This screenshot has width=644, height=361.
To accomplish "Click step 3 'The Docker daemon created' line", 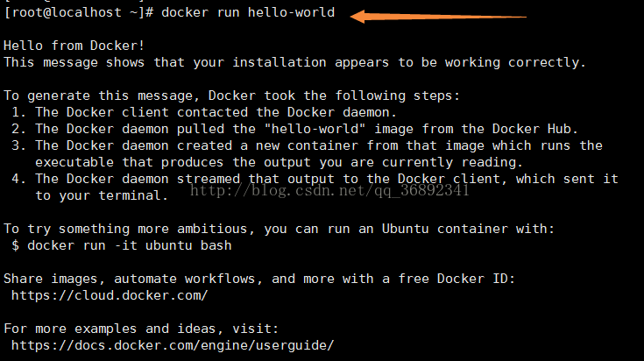I will [x=307, y=145].
